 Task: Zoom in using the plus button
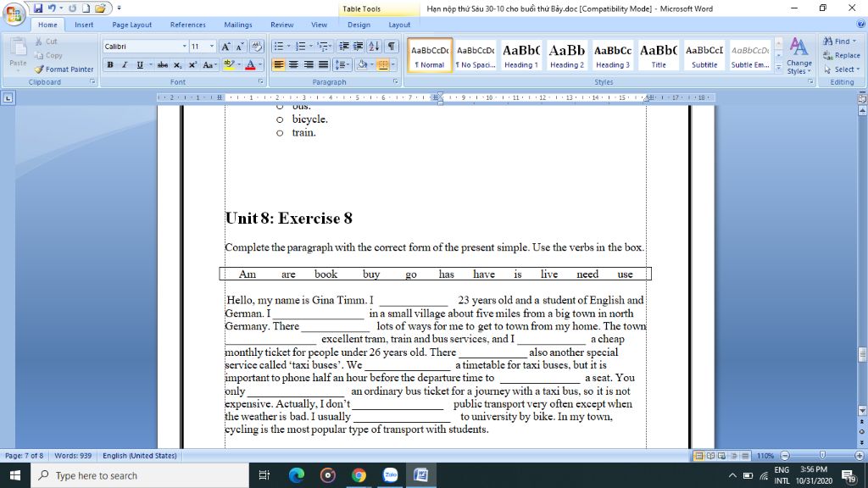860,456
